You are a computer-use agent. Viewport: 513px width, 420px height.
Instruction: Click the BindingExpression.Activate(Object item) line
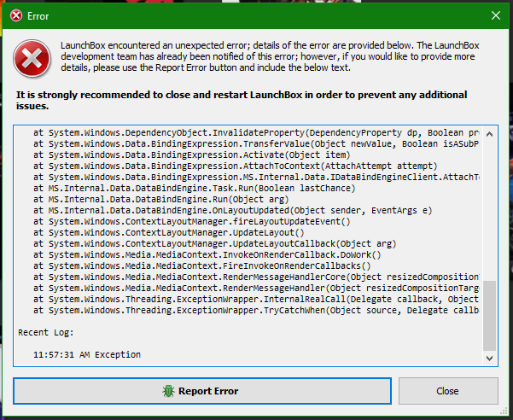[192, 155]
